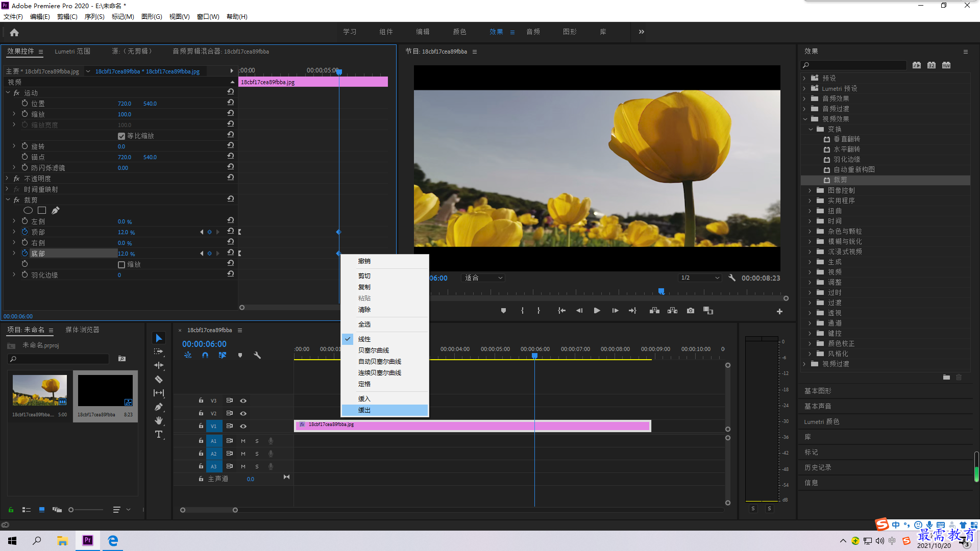Switch to 颜色 workspace
The image size is (980, 551).
pos(459,32)
